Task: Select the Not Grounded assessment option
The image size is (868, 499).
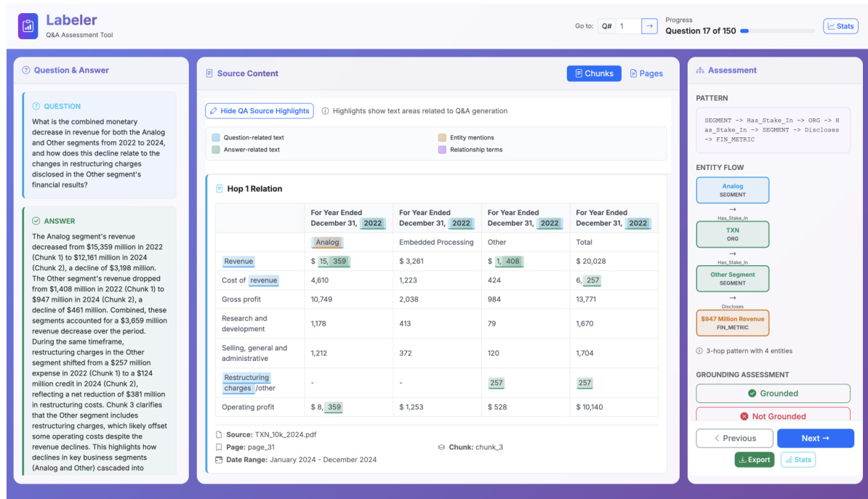Action: point(773,415)
